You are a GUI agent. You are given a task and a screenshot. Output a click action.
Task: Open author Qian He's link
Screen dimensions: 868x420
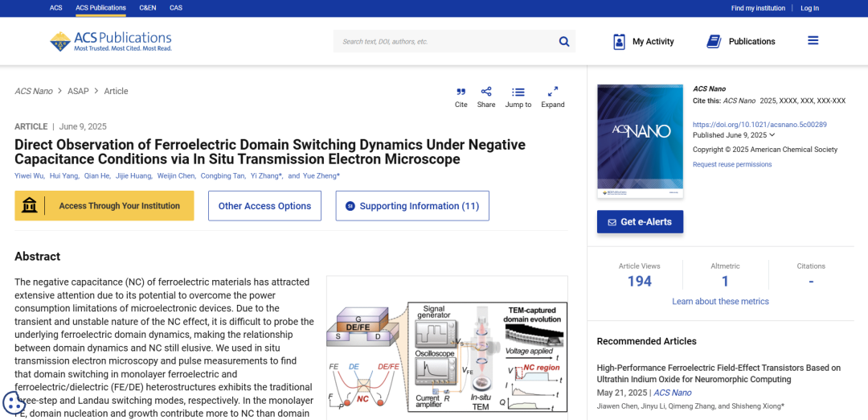coord(96,176)
